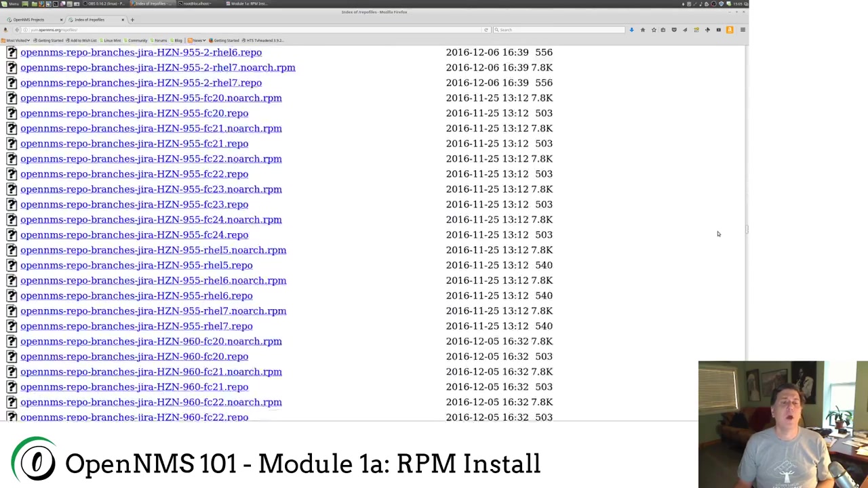
Task: Open a new browser tab
Action: point(132,20)
